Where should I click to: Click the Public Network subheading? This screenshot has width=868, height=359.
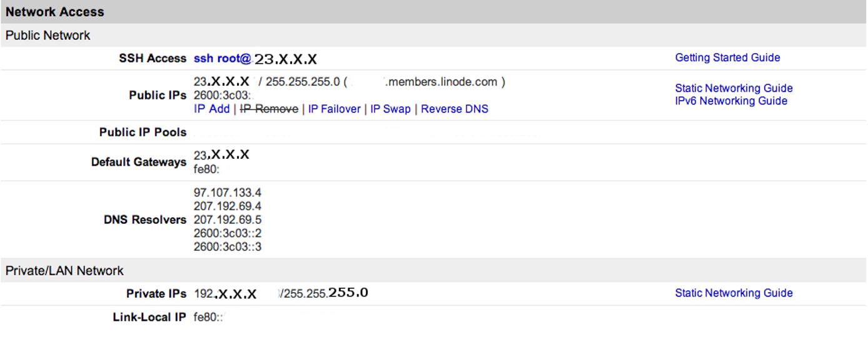click(48, 36)
